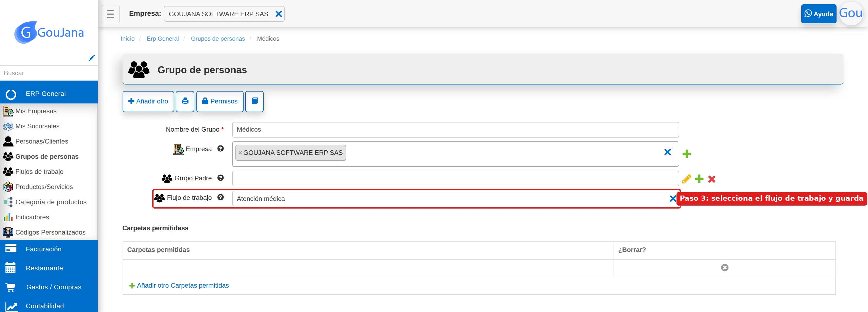Show help tooltip for Grupo Padre
The width and height of the screenshot is (868, 312).
pyautogui.click(x=220, y=178)
